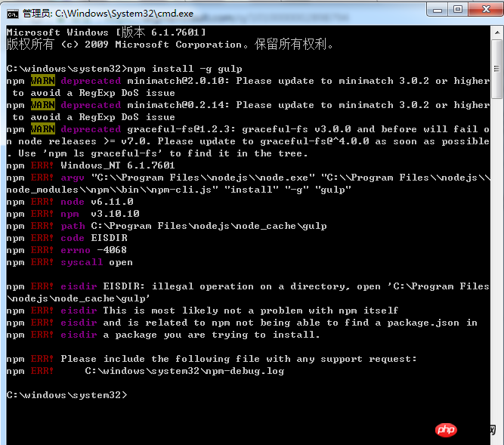
Task: Click the final C:\windows\system32> prompt
Action: [66, 395]
